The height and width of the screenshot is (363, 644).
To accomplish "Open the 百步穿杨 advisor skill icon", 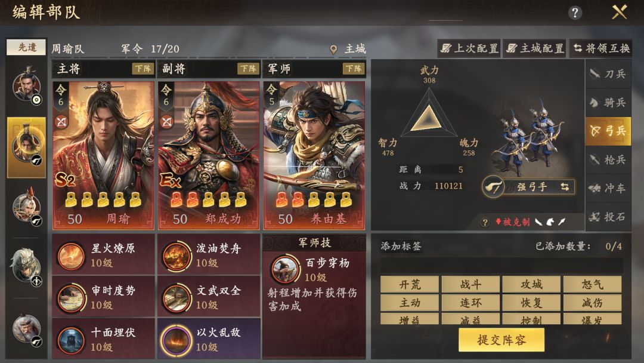I will pos(284,269).
